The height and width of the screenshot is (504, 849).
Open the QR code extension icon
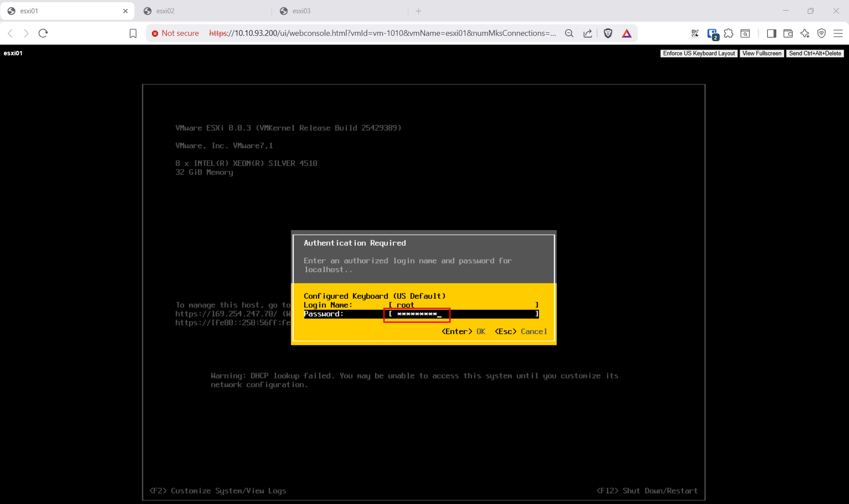click(x=695, y=33)
